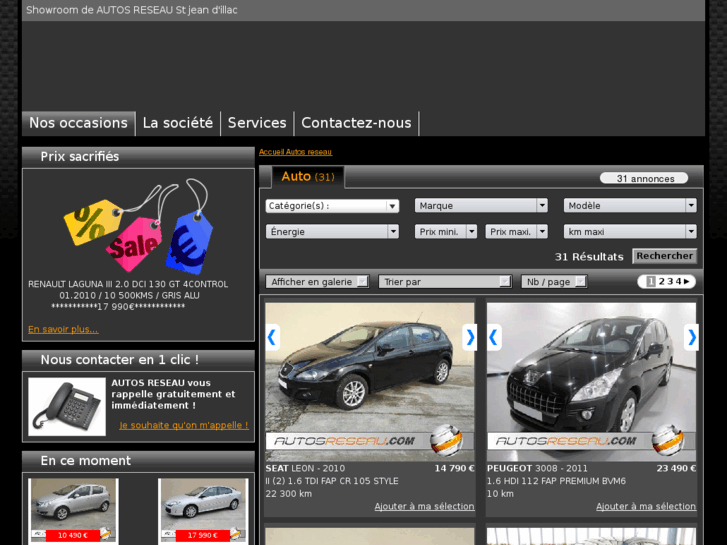Go to the Contactez-nous menu item

coord(356,123)
